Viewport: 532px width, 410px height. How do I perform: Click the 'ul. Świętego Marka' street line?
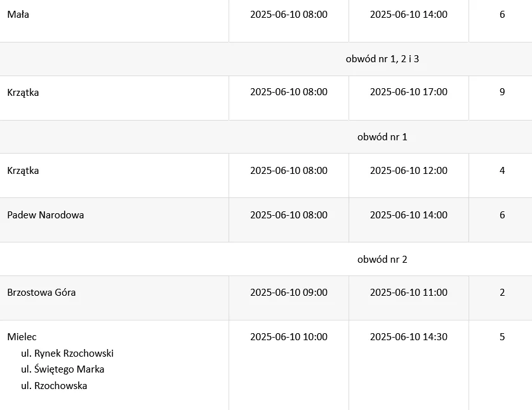point(62,369)
